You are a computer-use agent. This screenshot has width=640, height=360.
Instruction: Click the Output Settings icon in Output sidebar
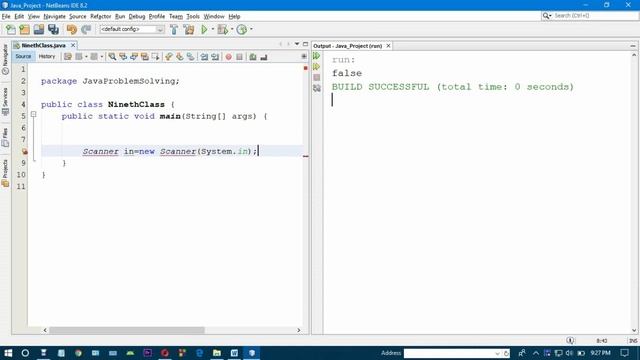pyautogui.click(x=317, y=88)
